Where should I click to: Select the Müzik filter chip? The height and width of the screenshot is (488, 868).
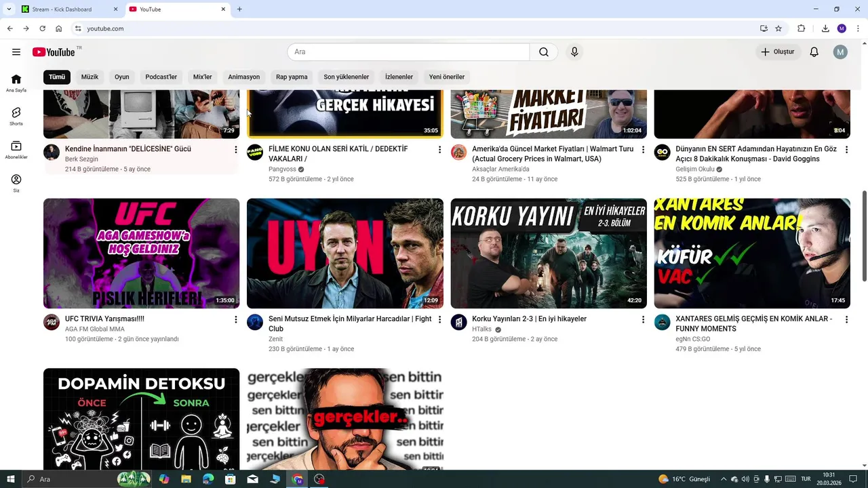(x=90, y=77)
